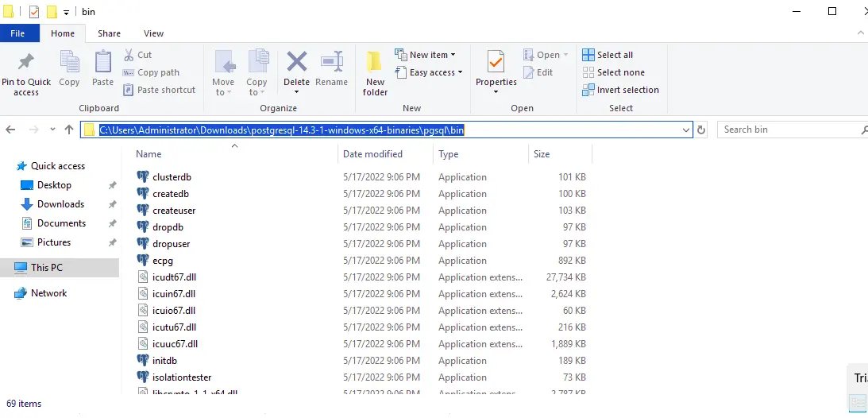
Task: Go up one folder level
Action: point(68,130)
